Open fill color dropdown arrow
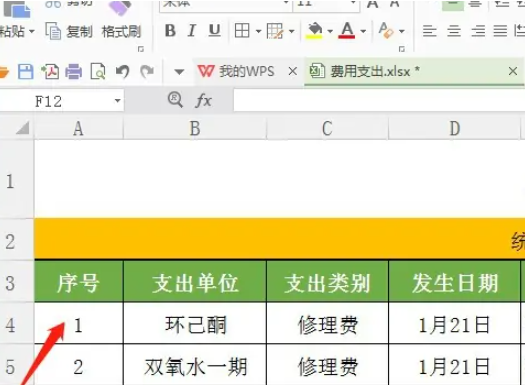528x385 pixels. [330, 31]
